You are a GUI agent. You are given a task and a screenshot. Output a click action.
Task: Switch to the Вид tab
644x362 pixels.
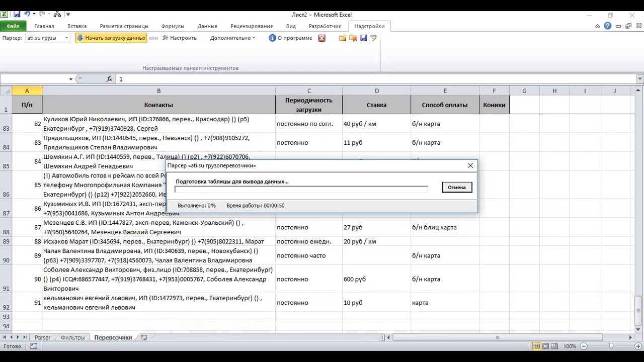pos(291,26)
